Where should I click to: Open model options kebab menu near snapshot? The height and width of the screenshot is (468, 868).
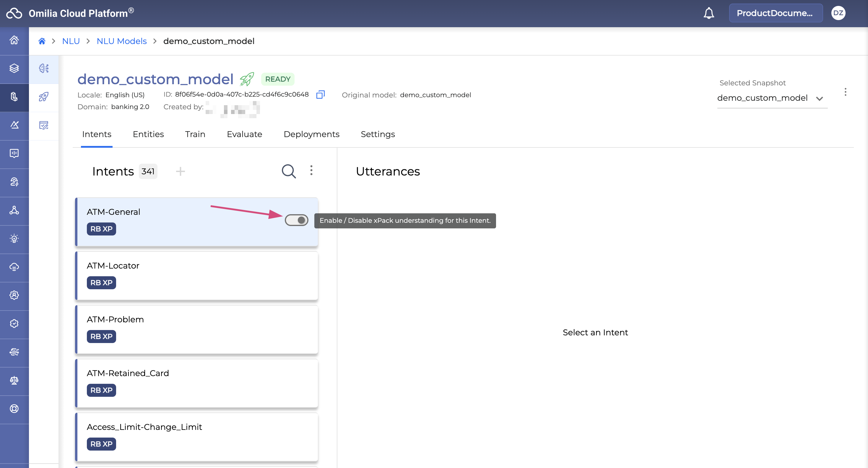pos(845,92)
